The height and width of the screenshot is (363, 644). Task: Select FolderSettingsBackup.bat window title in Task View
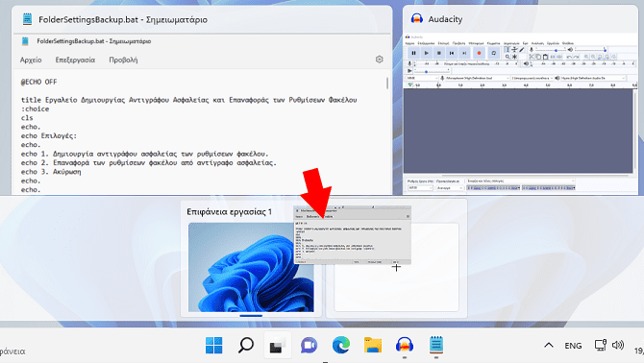[123, 19]
